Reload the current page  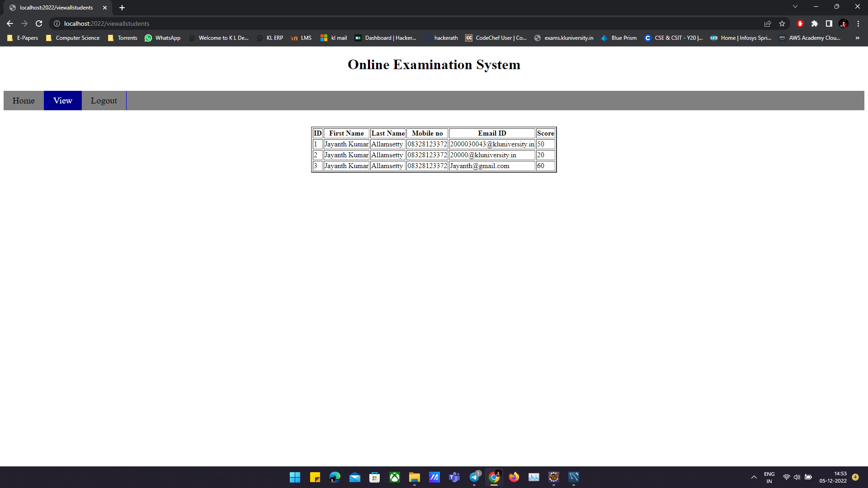point(39,23)
